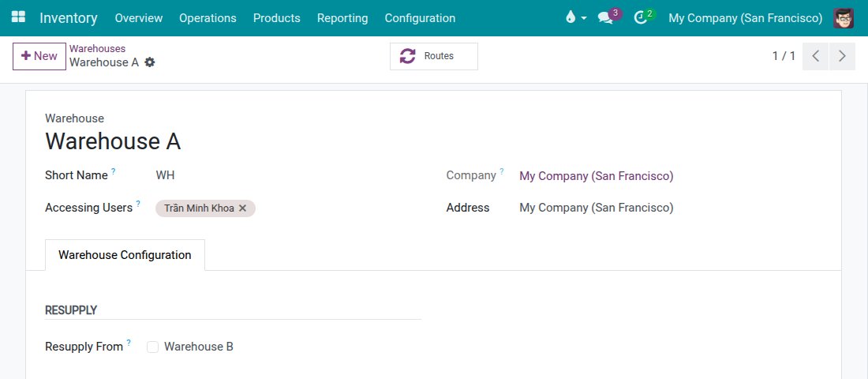Open the Overview menu
This screenshot has height=379, width=868.
click(138, 18)
